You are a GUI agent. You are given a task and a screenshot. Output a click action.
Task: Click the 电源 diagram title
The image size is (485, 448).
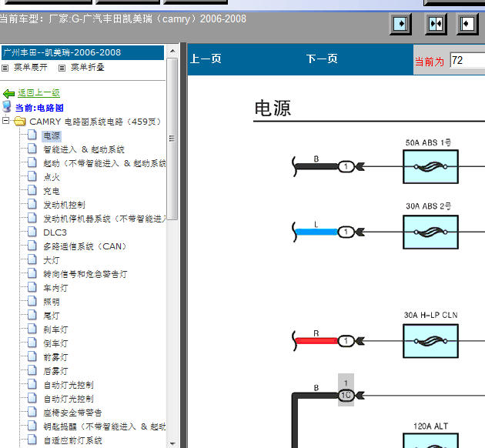click(273, 109)
